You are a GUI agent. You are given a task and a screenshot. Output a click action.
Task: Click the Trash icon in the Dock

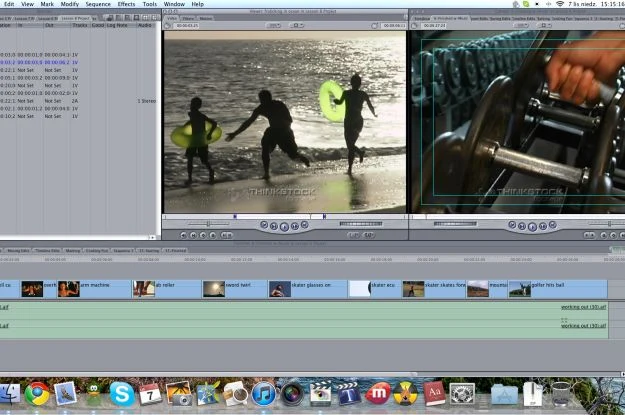tap(561, 393)
